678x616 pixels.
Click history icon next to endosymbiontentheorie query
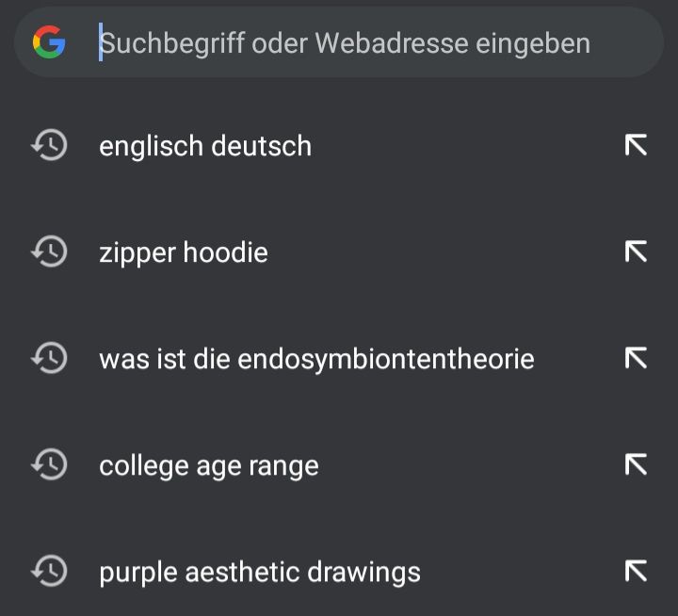[x=49, y=358]
